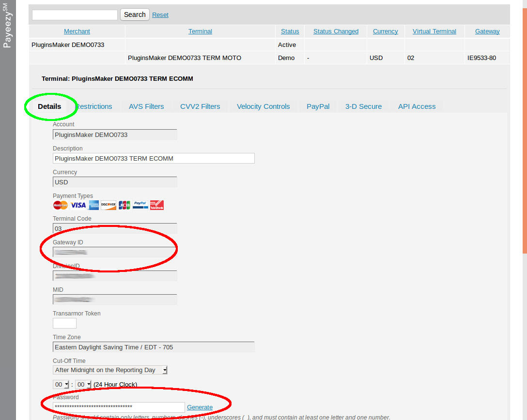
Task: Click the Search button
Action: [135, 15]
